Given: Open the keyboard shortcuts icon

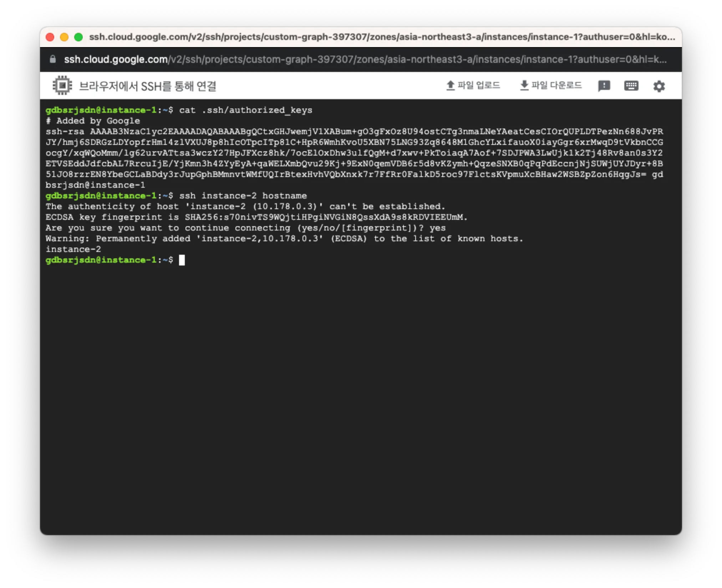Looking at the screenshot, I should (x=631, y=86).
